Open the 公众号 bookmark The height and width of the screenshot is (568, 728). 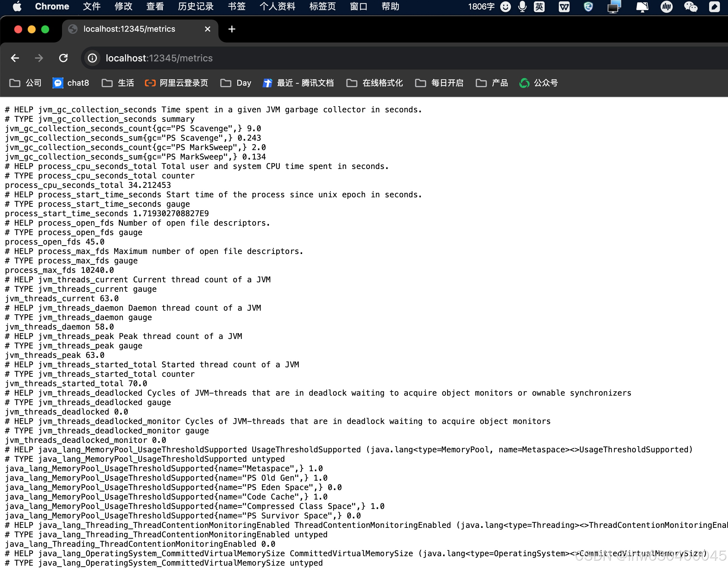(539, 83)
